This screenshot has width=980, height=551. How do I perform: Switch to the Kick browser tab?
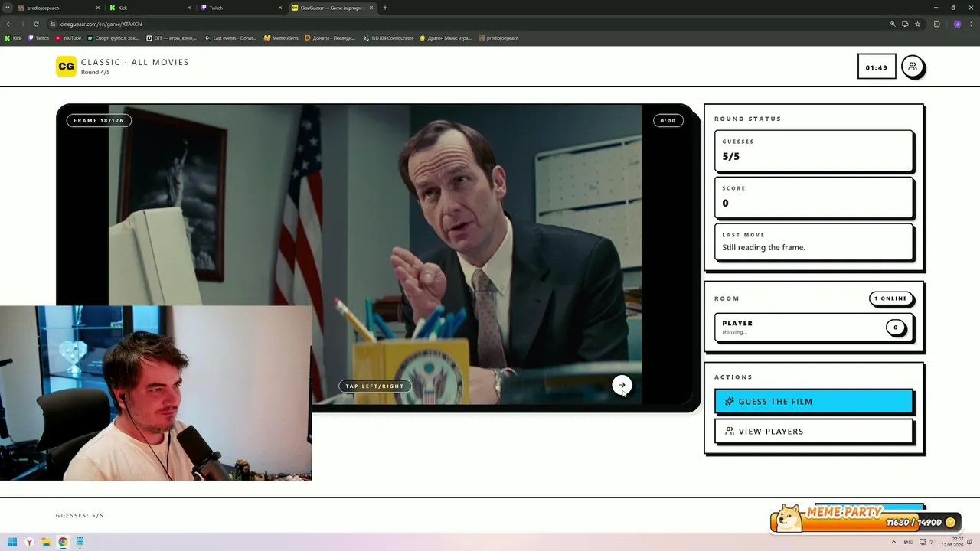(x=149, y=8)
